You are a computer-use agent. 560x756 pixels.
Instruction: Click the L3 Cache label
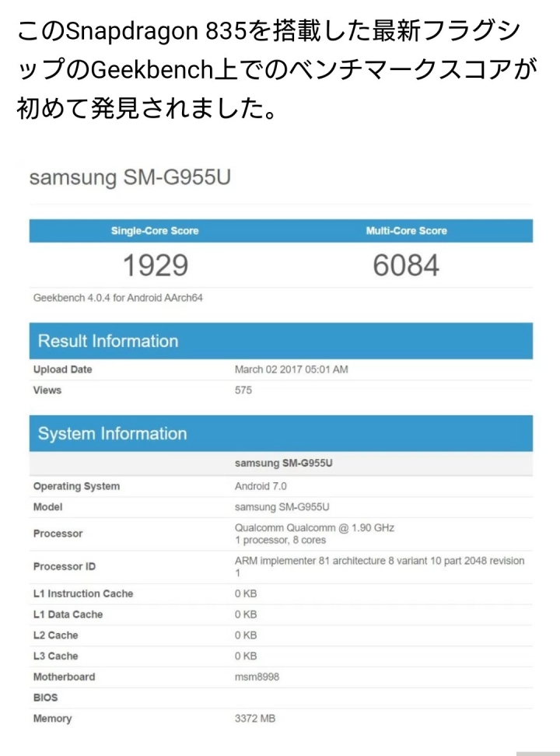click(55, 656)
